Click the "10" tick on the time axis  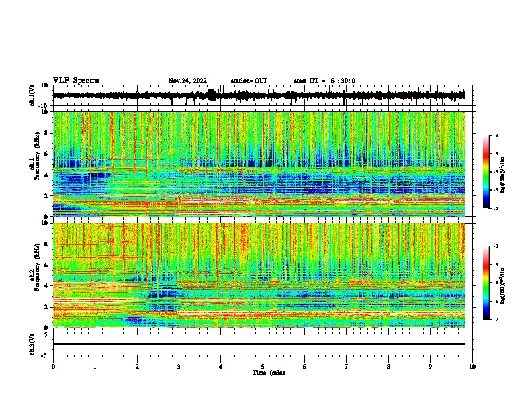(x=472, y=367)
